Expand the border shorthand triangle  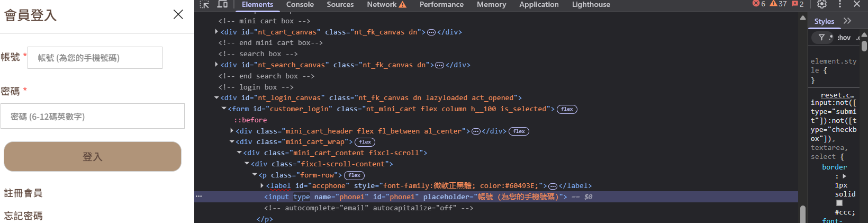tap(844, 176)
